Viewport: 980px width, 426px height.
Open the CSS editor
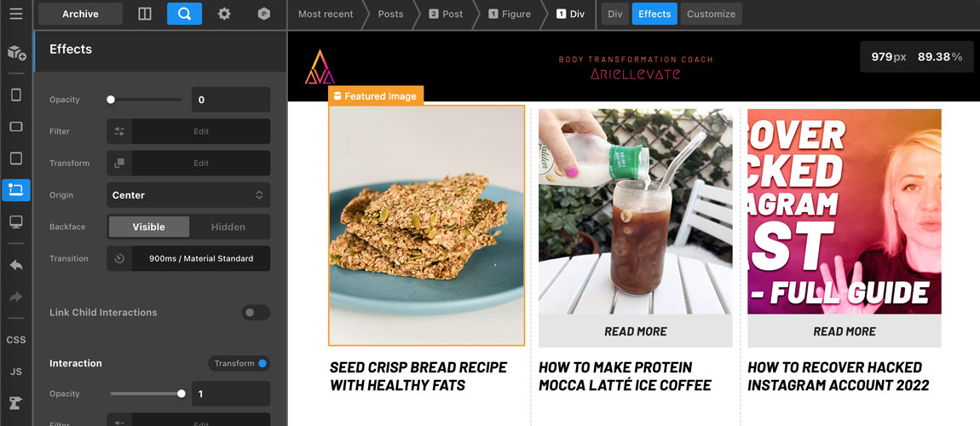coord(16,340)
